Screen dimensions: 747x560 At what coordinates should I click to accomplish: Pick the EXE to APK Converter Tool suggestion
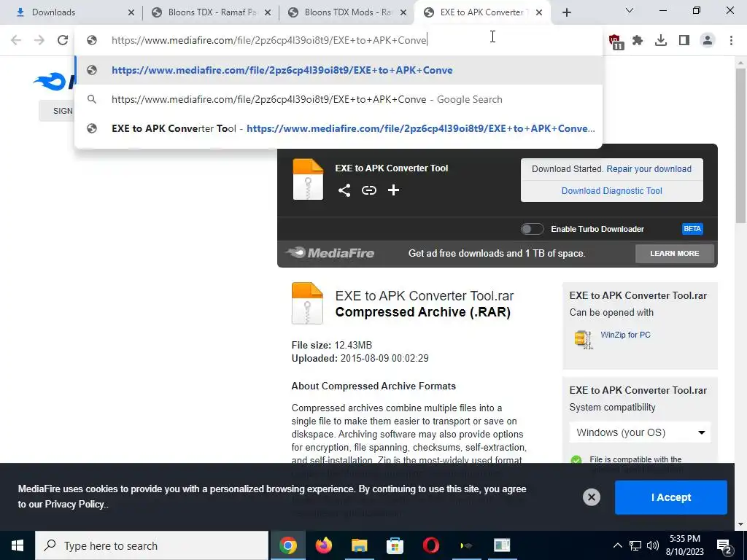click(x=338, y=128)
